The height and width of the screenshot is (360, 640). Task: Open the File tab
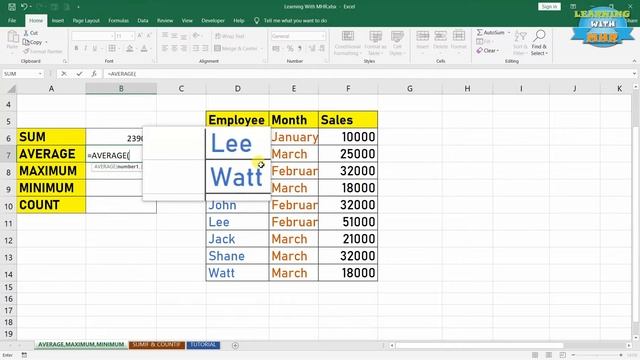[x=12, y=20]
